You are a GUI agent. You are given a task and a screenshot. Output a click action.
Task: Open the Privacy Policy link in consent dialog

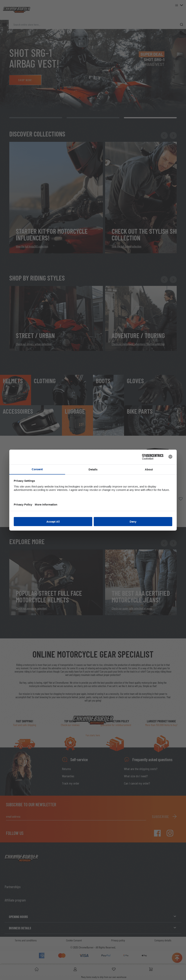[x=23, y=504]
